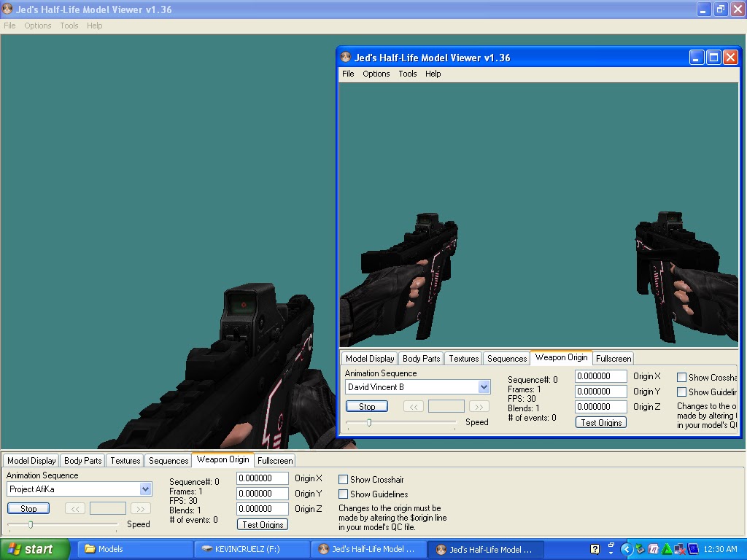Step to previous frame in background window

tap(75, 508)
